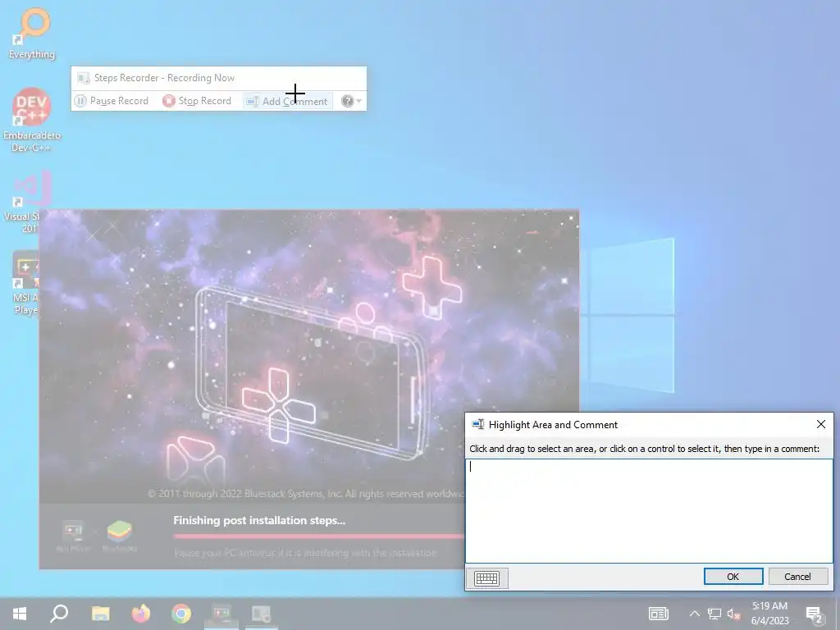840x630 pixels.
Task: Confirm the comment with OK
Action: coord(733,577)
